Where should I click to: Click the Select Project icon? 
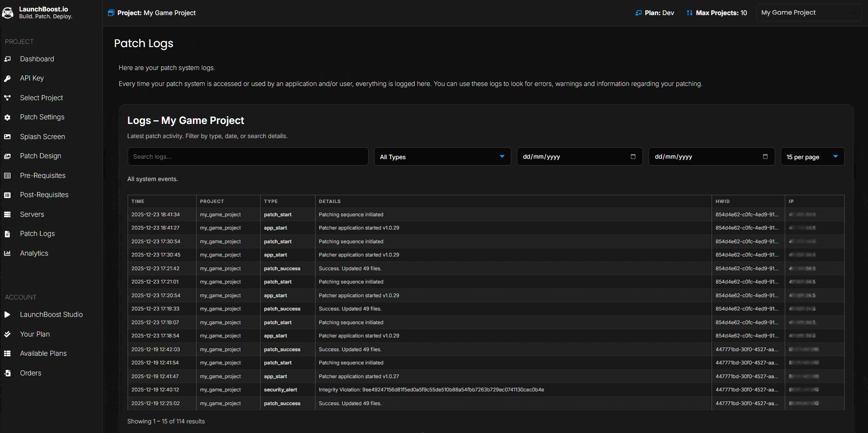(x=7, y=98)
